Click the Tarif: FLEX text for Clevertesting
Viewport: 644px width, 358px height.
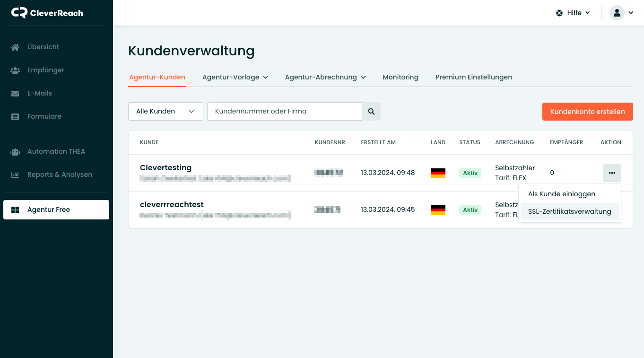pos(511,178)
